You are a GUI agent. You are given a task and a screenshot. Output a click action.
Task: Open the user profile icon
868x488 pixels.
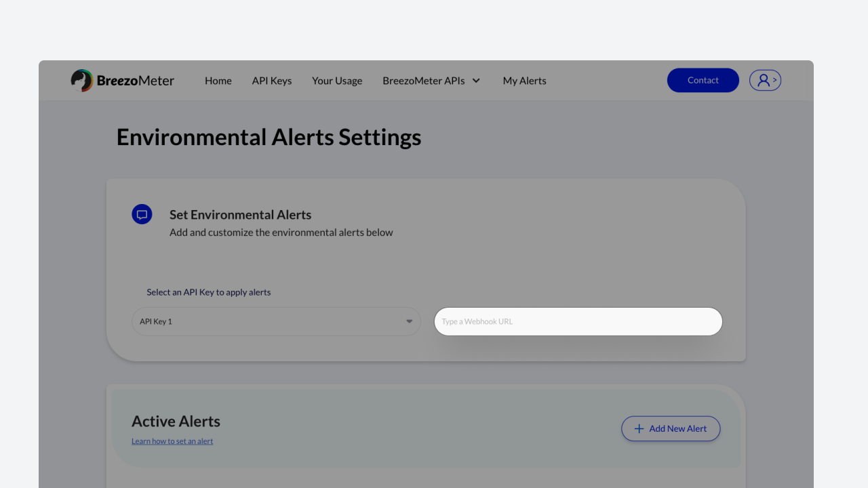(765, 81)
